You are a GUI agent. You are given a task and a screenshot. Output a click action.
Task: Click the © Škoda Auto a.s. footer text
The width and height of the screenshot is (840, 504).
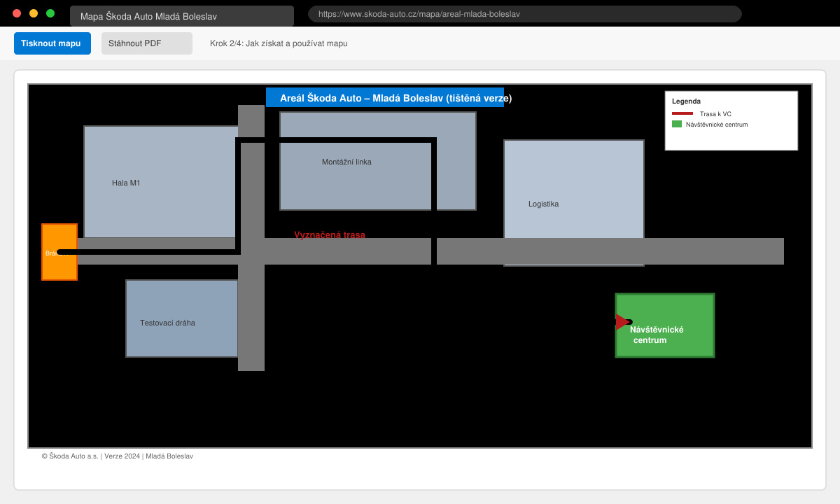pos(117,456)
